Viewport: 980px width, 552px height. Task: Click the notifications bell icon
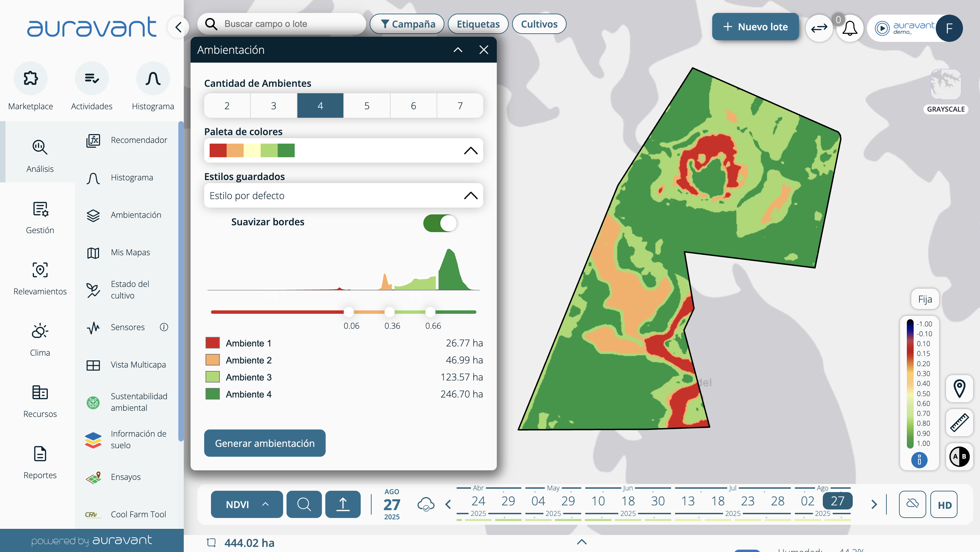(850, 28)
